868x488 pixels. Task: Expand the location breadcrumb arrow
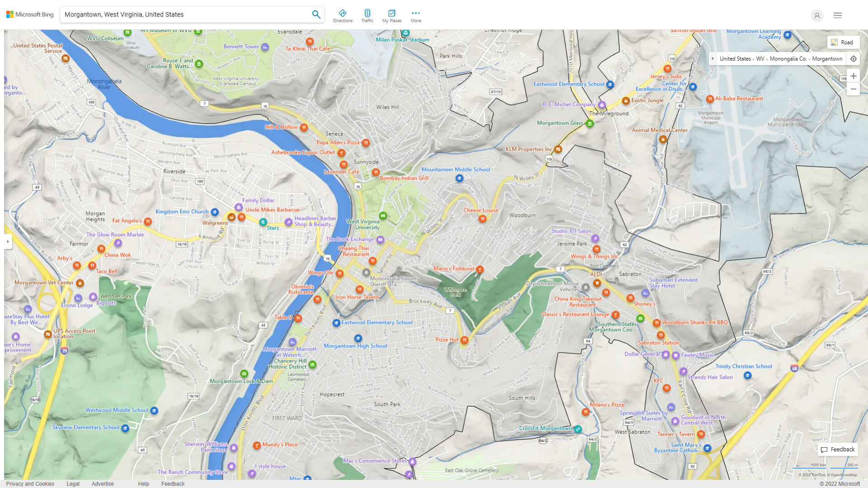(712, 59)
